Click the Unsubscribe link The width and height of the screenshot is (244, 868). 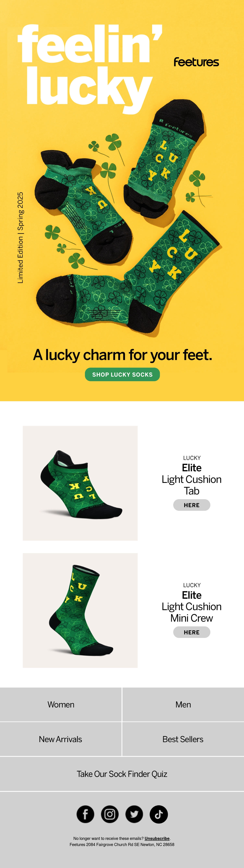tap(157, 838)
